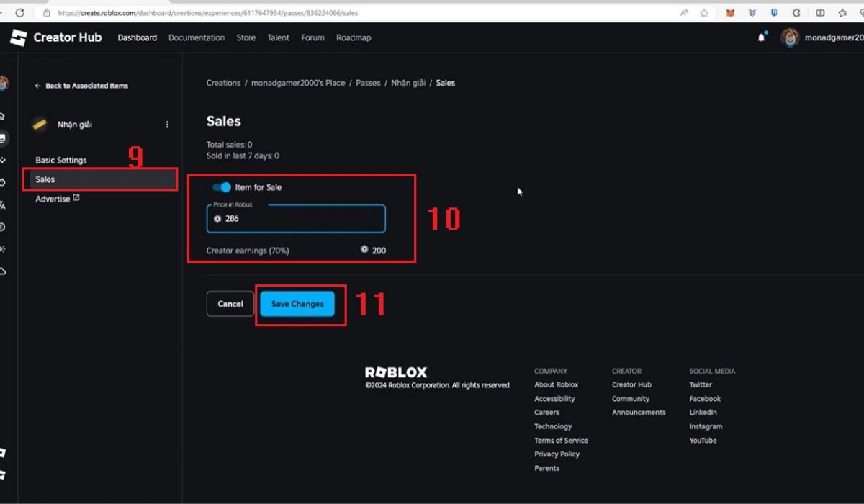
Task: Open Community footer link
Action: (631, 399)
